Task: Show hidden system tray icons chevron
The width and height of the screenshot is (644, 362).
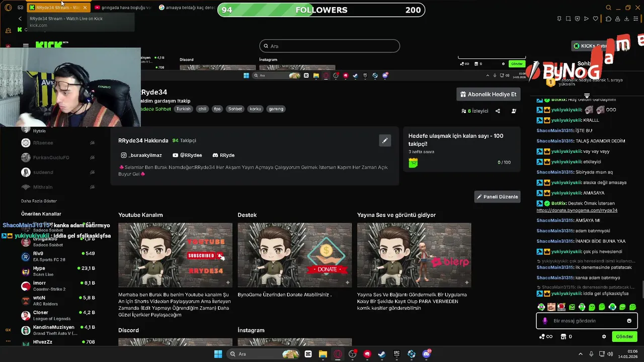Action: [580, 354]
